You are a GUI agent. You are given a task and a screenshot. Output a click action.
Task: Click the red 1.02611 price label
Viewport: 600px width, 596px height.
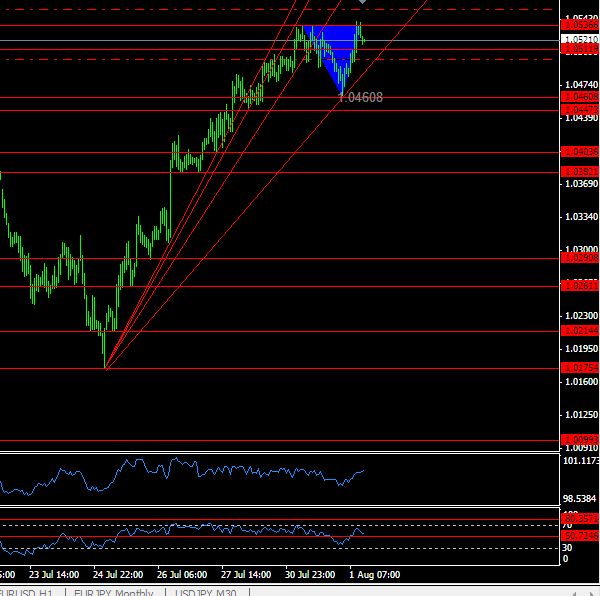click(580, 286)
